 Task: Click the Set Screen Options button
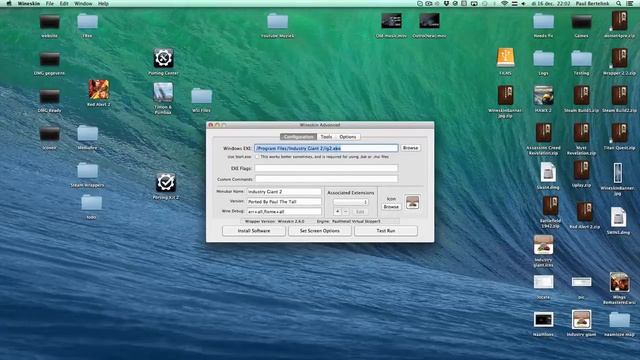click(x=320, y=231)
